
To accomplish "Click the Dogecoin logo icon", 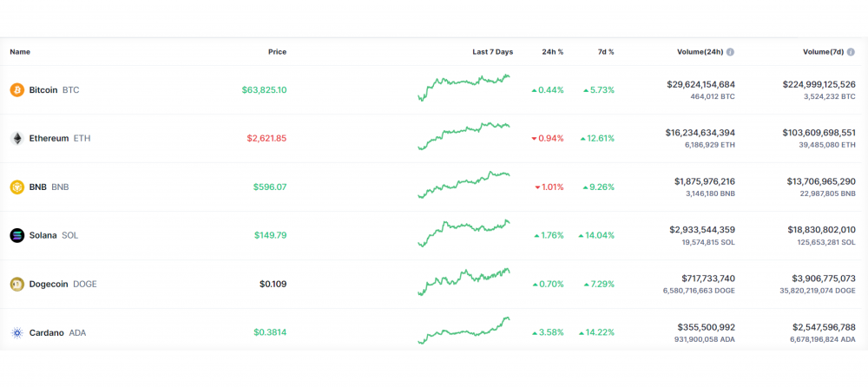I will pos(17,284).
